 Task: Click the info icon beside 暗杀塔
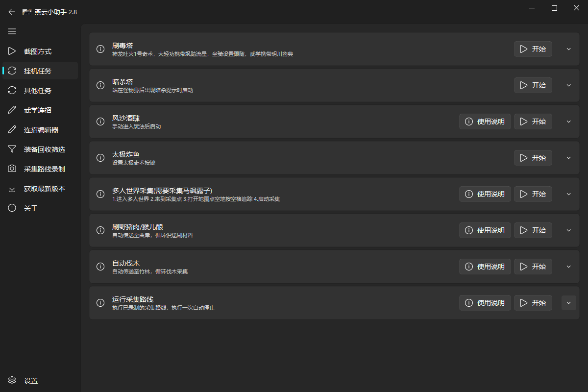(100, 85)
